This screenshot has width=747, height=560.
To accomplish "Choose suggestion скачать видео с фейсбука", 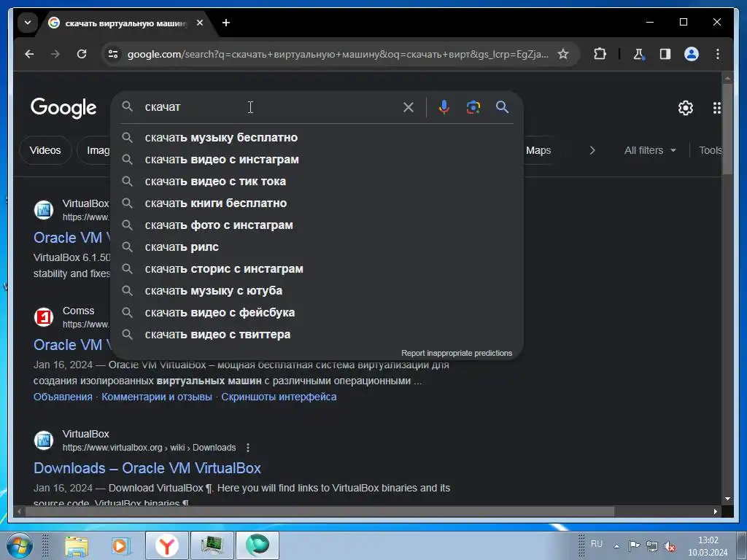I will click(x=317, y=313).
